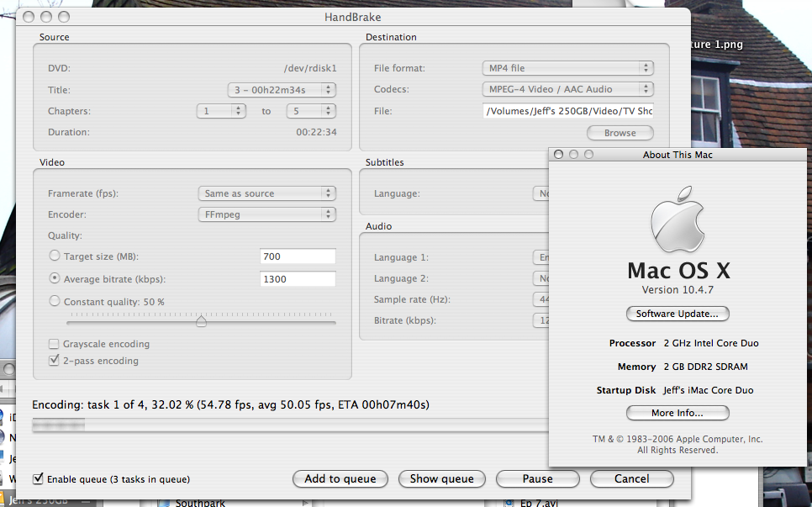812x507 pixels.
Task: Open the Sample rate (Hz) dropdown
Action: click(541, 299)
